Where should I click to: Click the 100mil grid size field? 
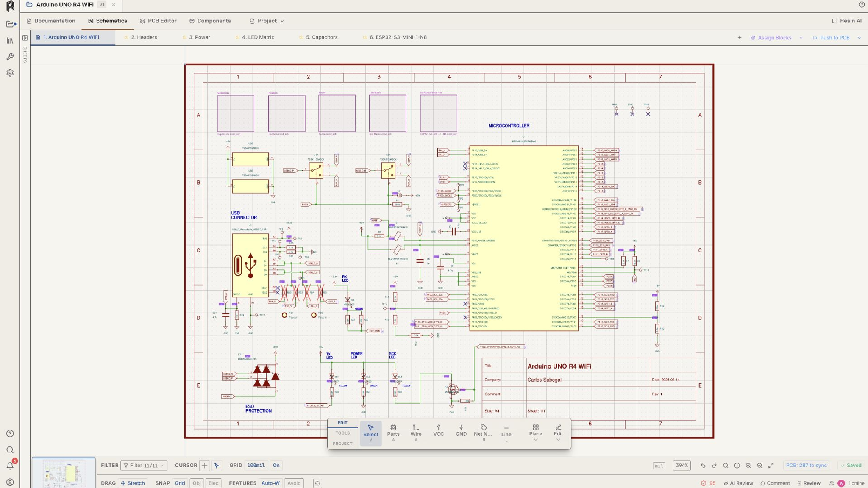[256, 466]
